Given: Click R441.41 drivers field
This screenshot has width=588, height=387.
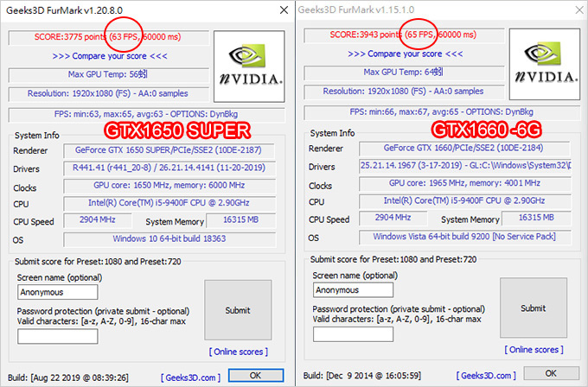Looking at the screenshot, I should 169,168.
